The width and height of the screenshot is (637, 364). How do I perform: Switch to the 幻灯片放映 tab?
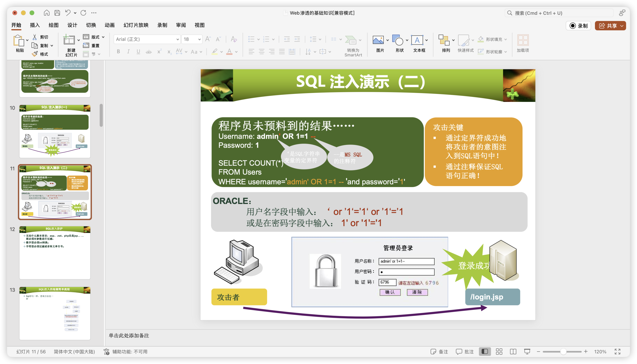pos(136,25)
